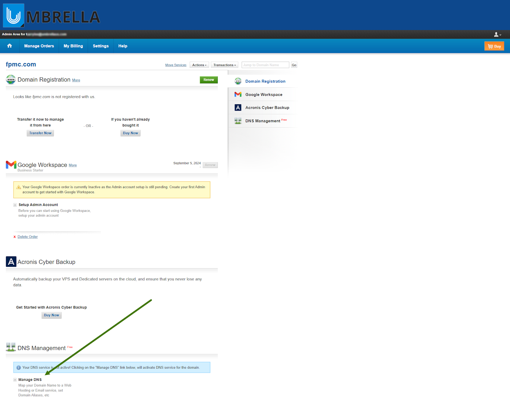Open the user account profile icon

[x=497, y=34]
